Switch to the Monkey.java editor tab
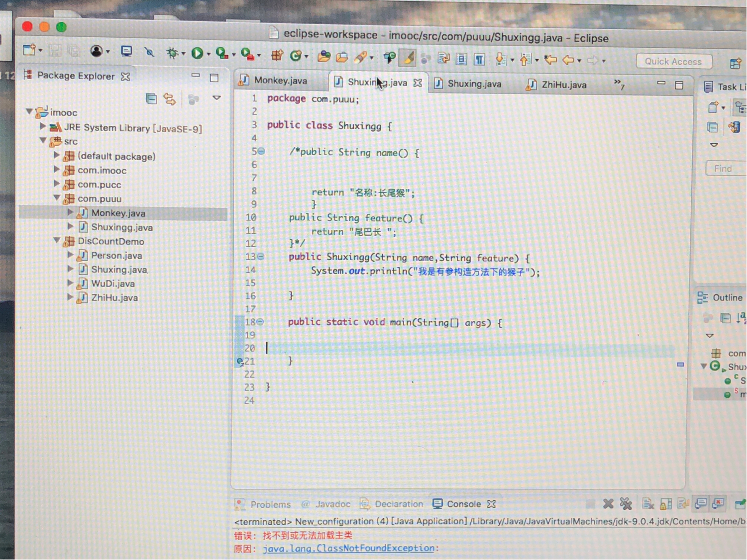This screenshot has height=560, width=747. coord(280,81)
